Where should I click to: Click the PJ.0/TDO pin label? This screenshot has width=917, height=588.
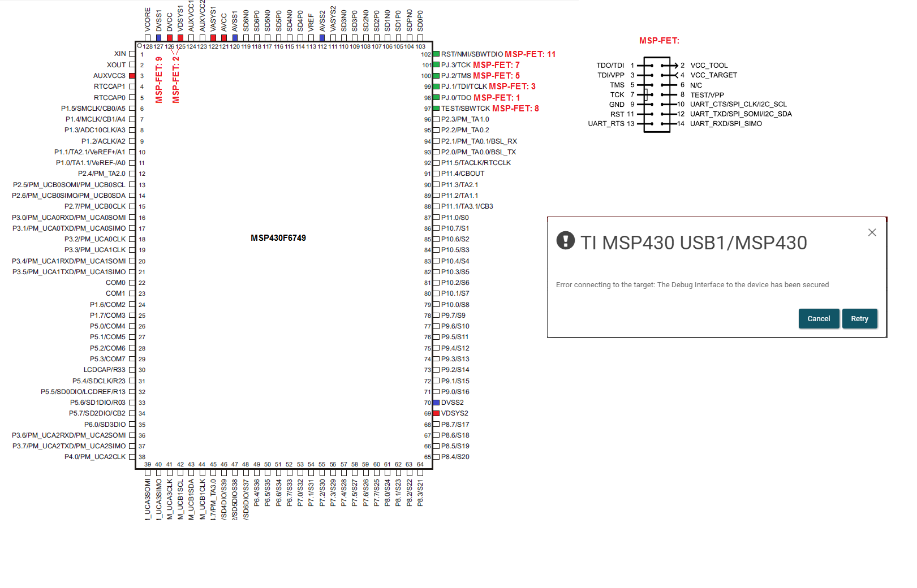(456, 98)
